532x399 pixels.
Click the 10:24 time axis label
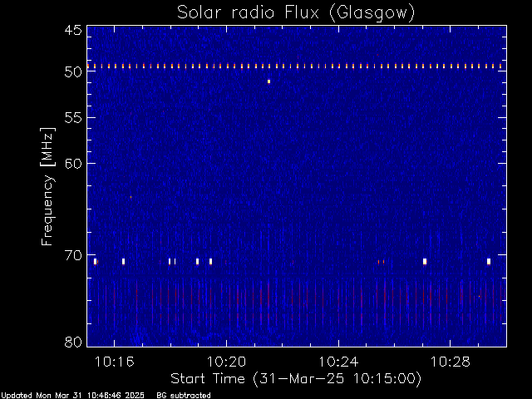(338, 362)
